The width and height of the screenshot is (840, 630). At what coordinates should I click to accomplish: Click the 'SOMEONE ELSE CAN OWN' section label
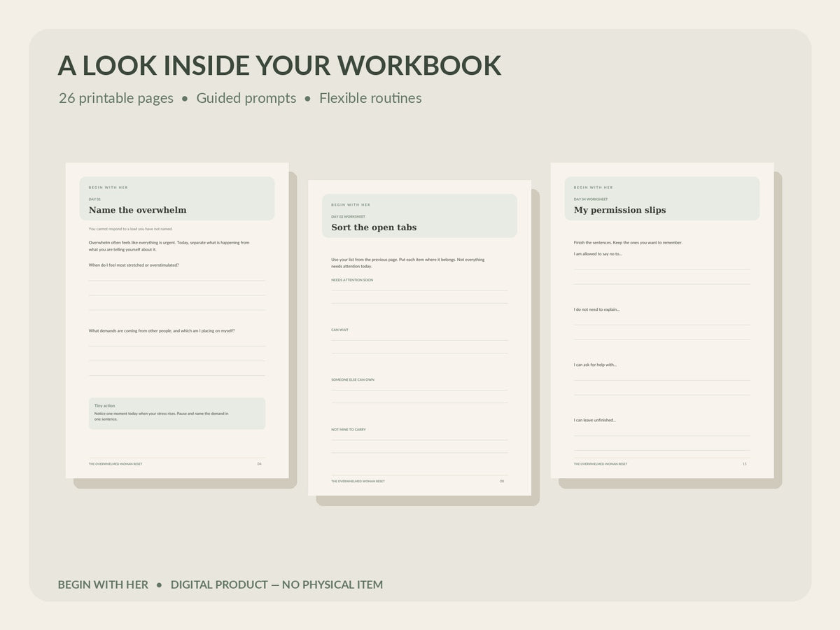(x=353, y=379)
